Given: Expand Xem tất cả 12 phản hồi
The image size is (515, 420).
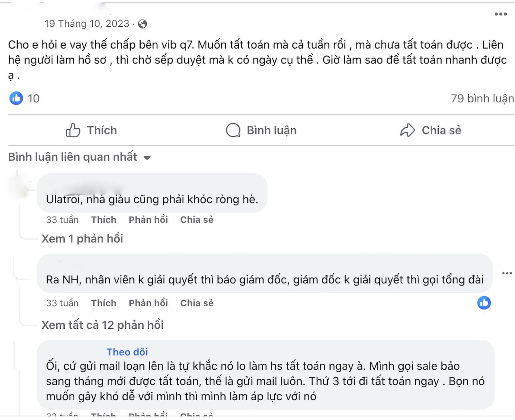Looking at the screenshot, I should pos(102,325).
